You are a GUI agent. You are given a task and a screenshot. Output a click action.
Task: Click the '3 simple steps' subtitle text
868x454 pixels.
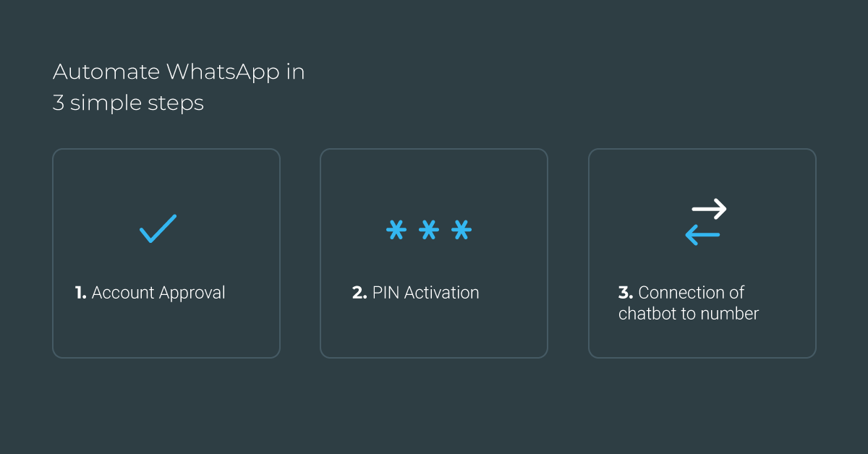(128, 103)
